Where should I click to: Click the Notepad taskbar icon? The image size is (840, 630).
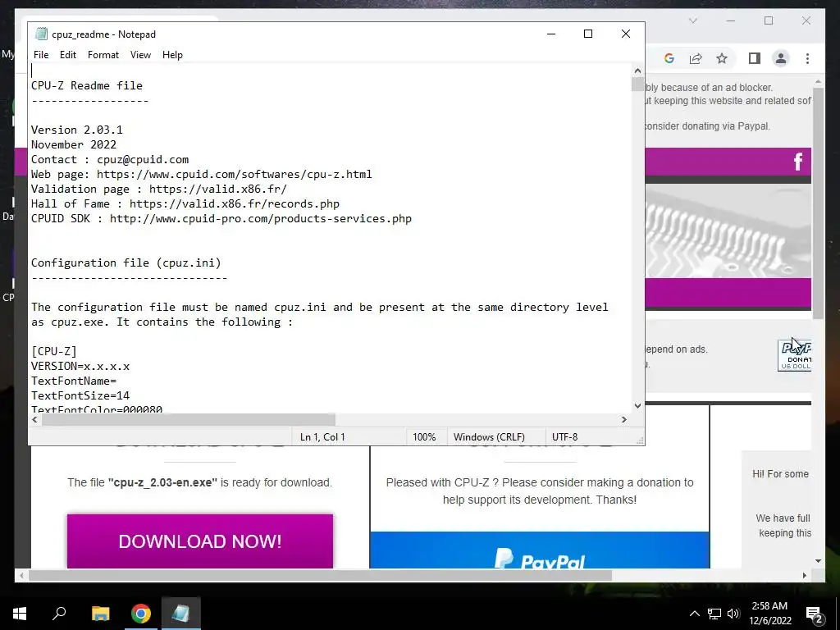pyautogui.click(x=181, y=614)
